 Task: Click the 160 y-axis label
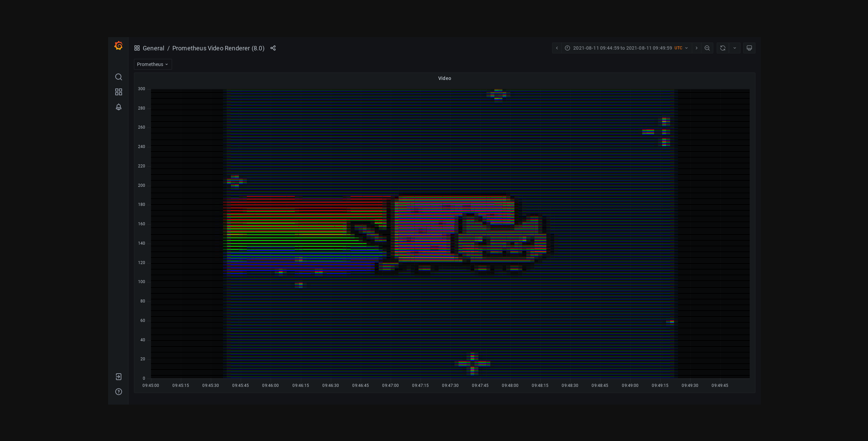pos(141,224)
